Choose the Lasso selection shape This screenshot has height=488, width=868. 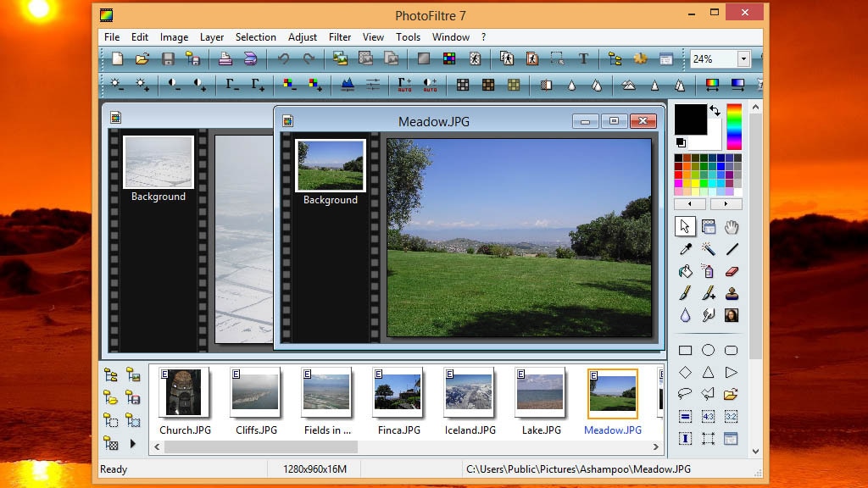[x=685, y=394]
